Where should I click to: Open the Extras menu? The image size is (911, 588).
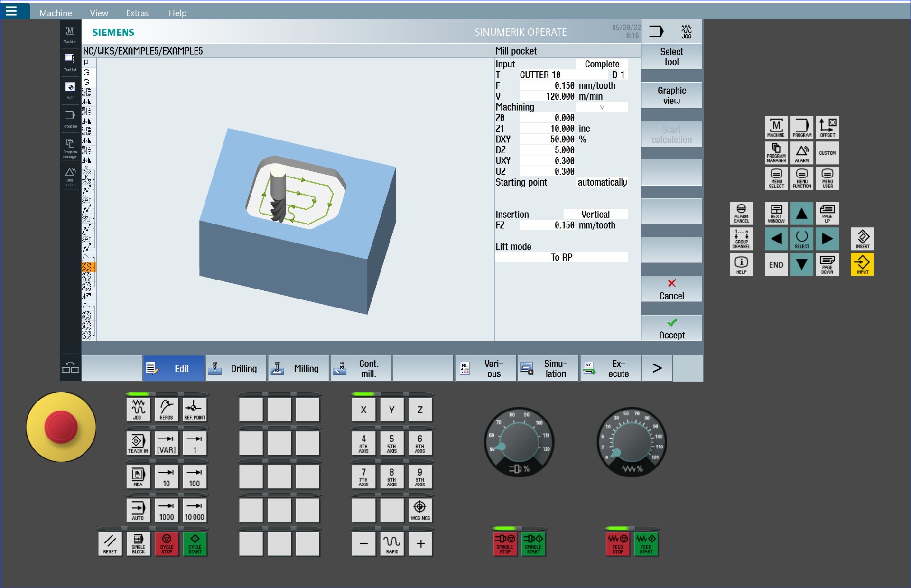tap(137, 13)
